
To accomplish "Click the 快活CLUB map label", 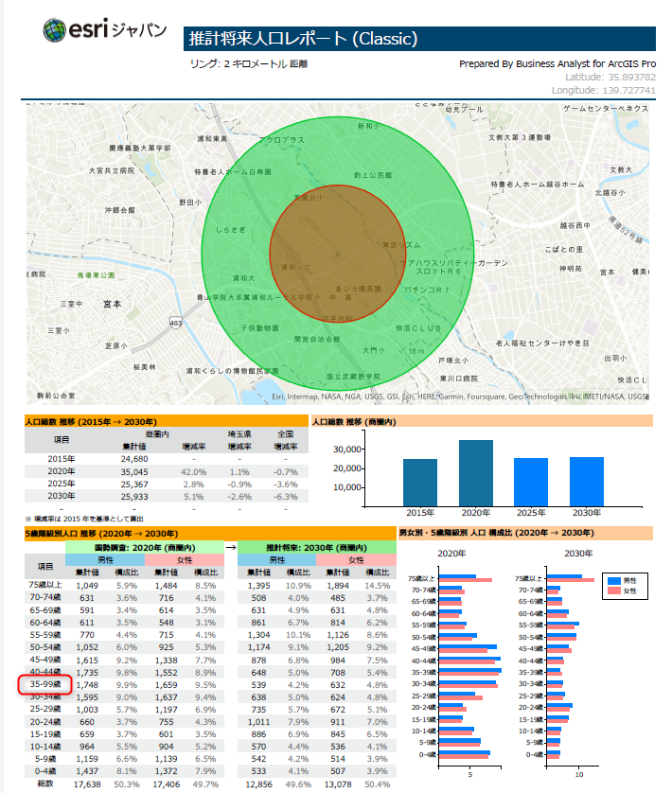I will pyautogui.click(x=418, y=328).
